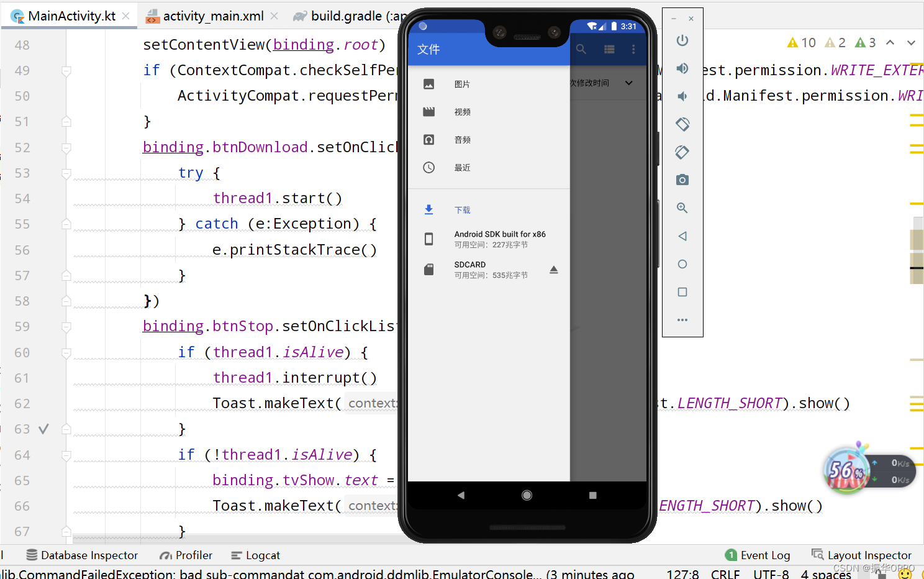Go to next highlighted error arrow
The height and width of the screenshot is (579, 924).
pyautogui.click(x=911, y=43)
